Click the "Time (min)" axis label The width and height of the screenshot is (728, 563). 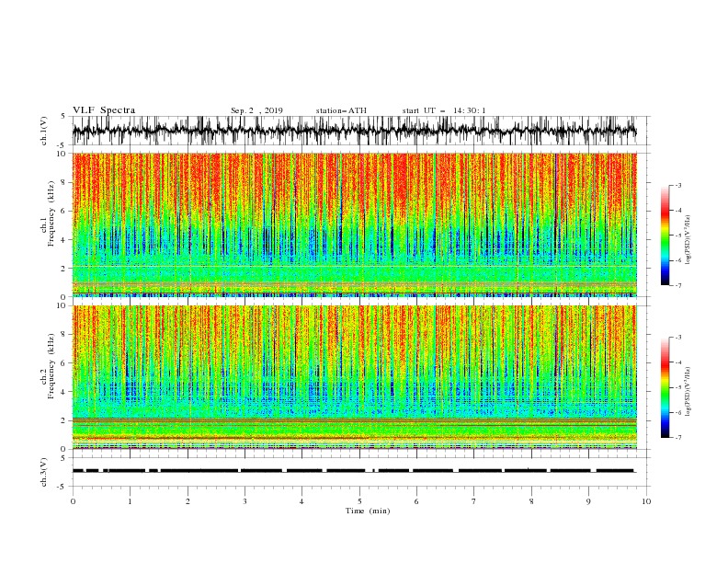(x=368, y=511)
